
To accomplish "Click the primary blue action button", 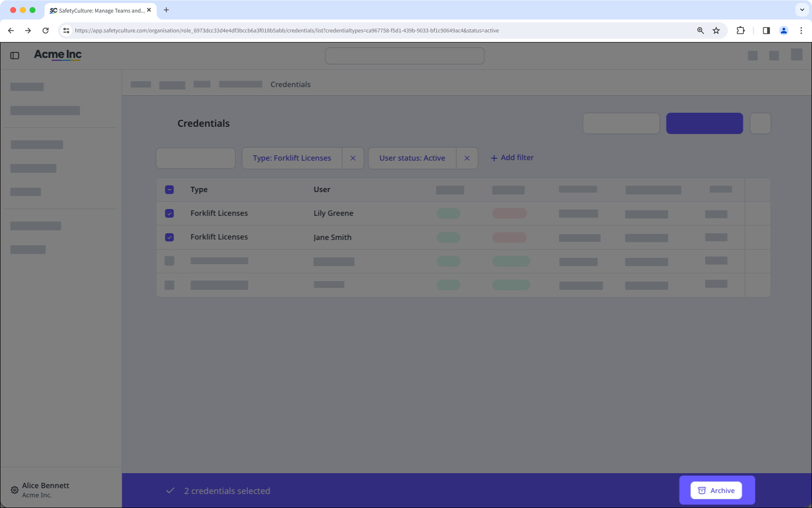I will tap(704, 123).
